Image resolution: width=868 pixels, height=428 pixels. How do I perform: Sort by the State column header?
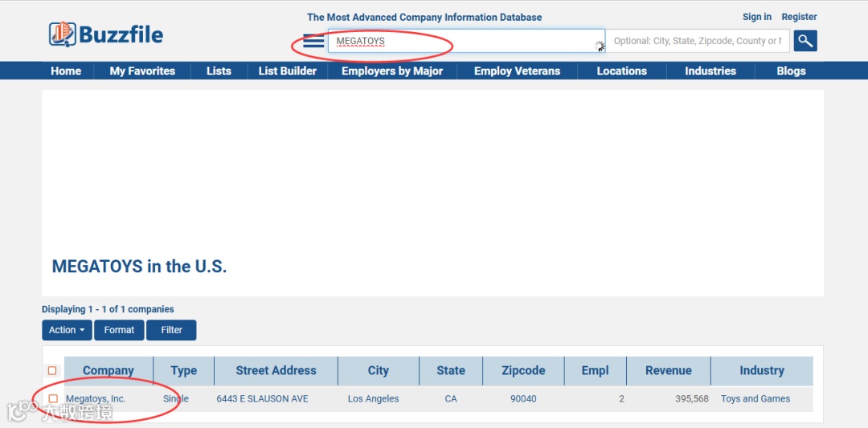451,370
